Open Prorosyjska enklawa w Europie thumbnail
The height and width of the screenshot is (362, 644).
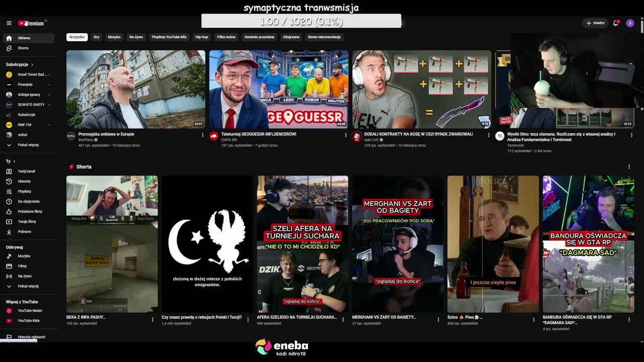coord(136,89)
